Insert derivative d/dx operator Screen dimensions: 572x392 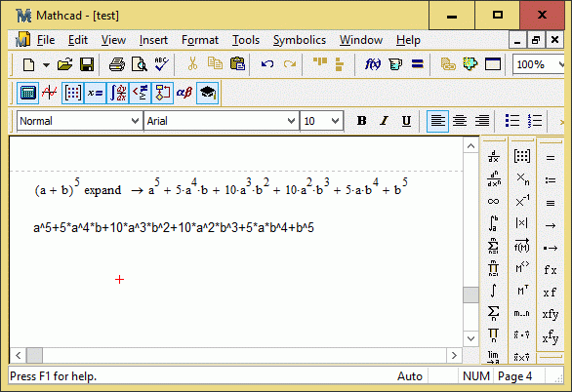coord(493,157)
